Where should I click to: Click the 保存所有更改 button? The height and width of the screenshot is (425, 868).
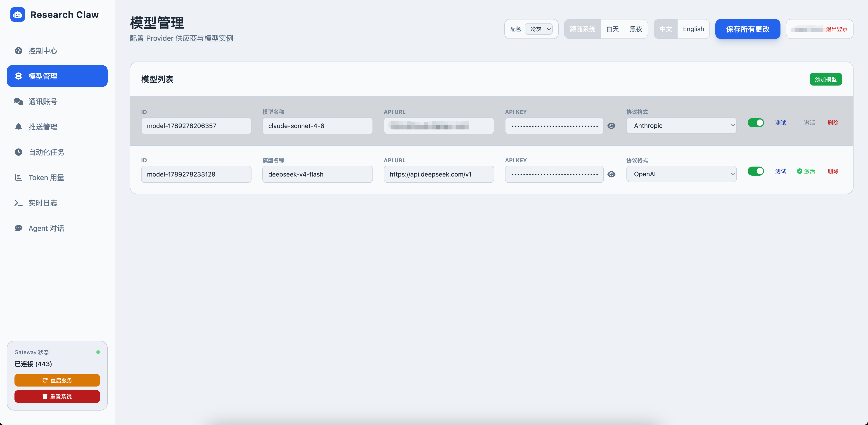point(748,29)
